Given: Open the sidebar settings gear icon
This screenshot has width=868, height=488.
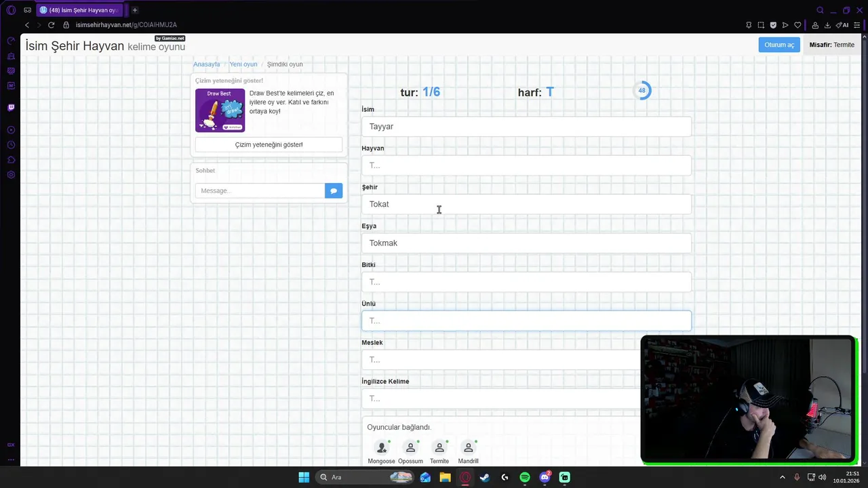Looking at the screenshot, I should point(11,175).
